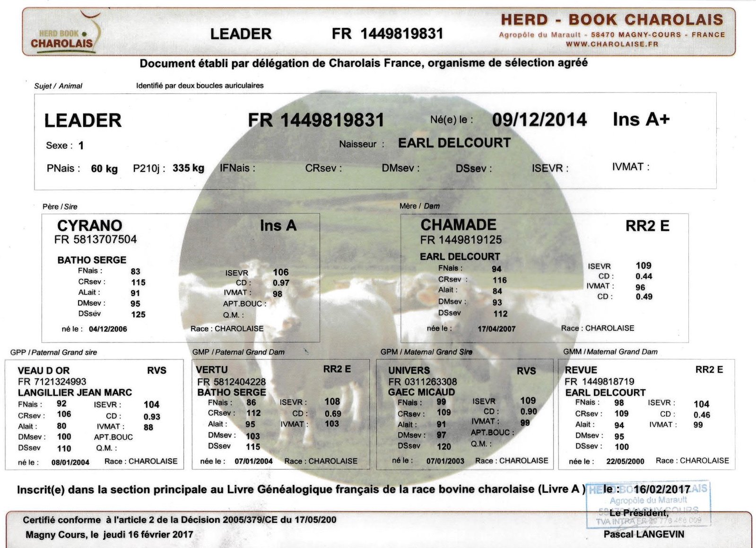Click the blue Herd Book stamp

(648, 505)
